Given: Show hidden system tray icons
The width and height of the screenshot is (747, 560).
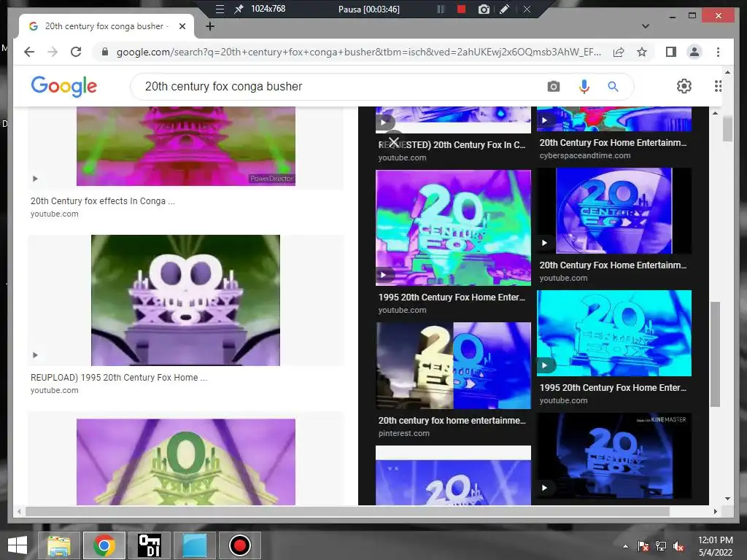Looking at the screenshot, I should pyautogui.click(x=625, y=546).
